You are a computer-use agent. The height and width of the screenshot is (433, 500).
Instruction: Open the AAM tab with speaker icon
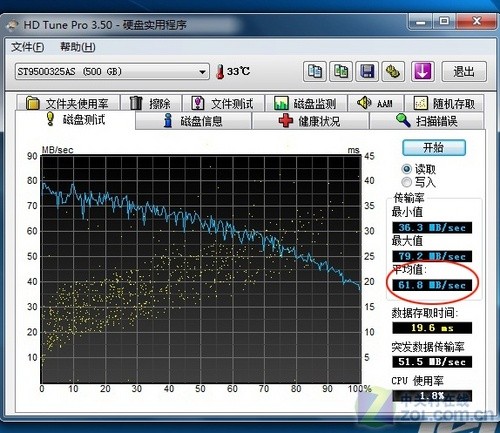376,103
